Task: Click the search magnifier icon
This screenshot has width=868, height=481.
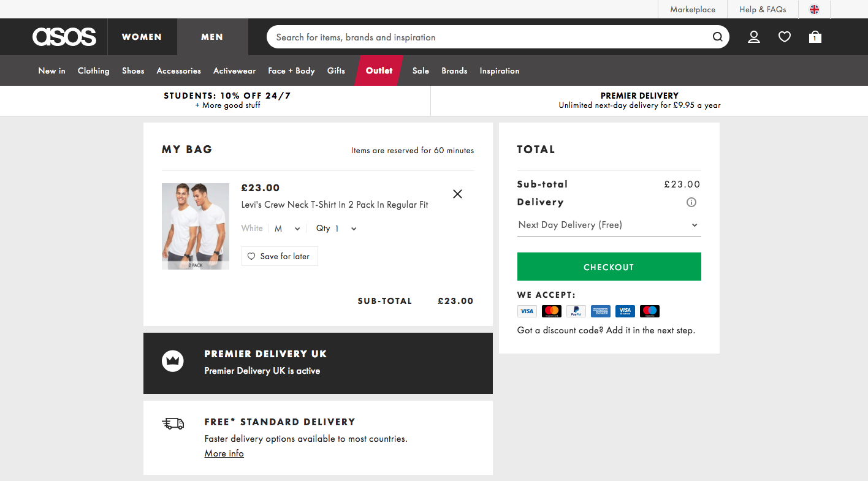Action: 717,37
